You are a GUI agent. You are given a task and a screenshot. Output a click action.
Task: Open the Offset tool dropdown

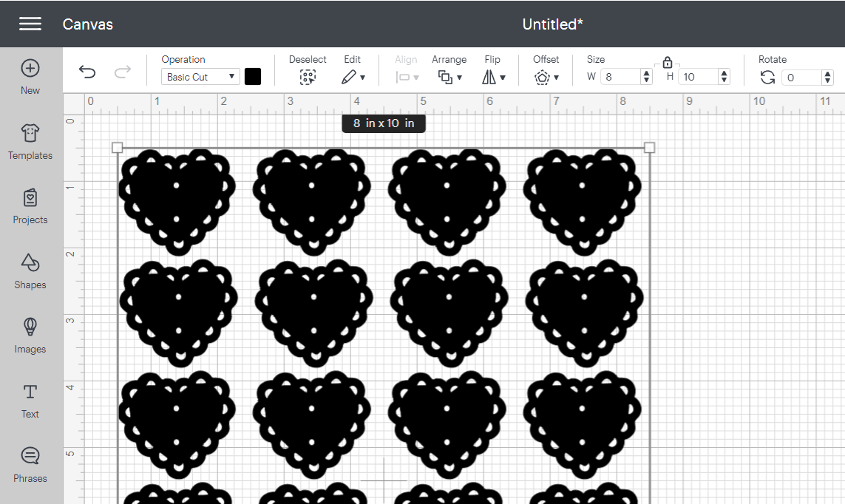pos(546,77)
